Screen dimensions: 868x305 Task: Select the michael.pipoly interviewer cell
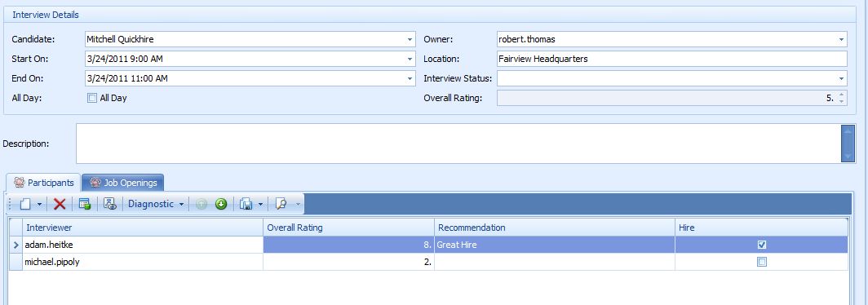pos(143,262)
